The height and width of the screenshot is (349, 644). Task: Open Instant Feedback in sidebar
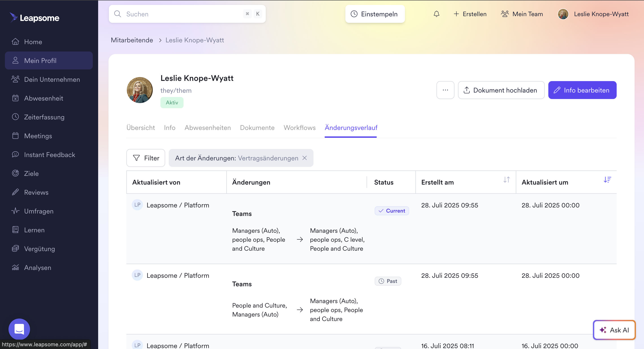[x=50, y=155]
